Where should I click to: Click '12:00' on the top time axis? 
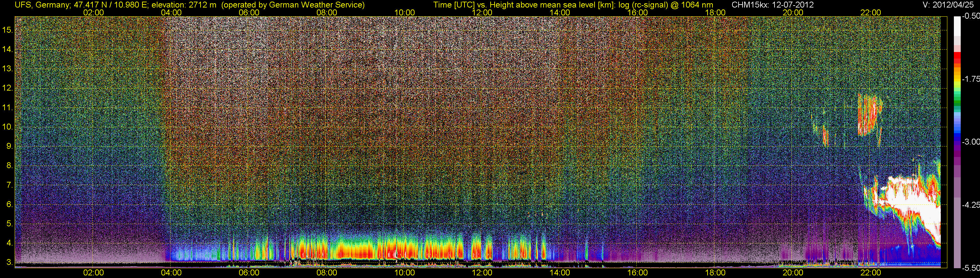tap(482, 12)
